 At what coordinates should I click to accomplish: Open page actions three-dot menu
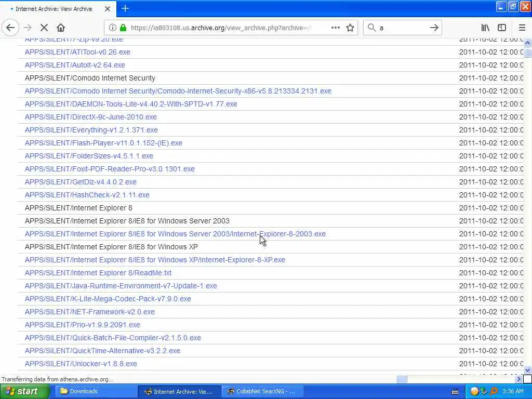tap(336, 28)
